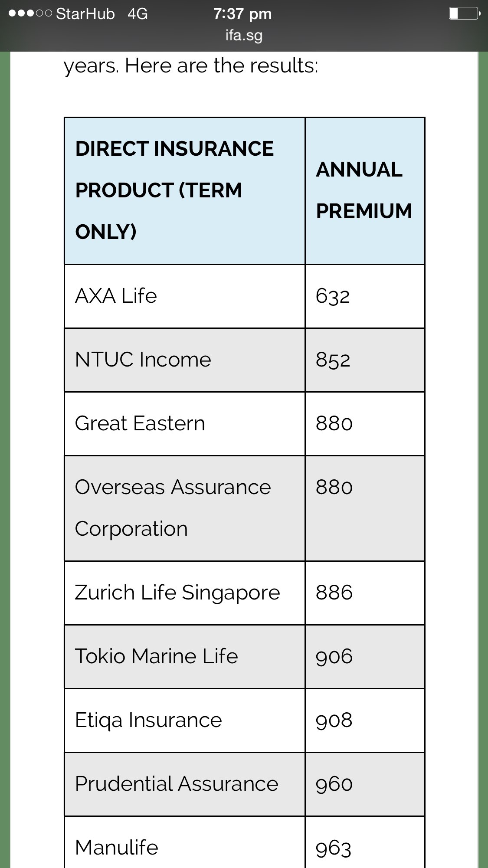Viewport: 488px width, 868px height.
Task: Tap the 906 premium value
Action: click(334, 657)
